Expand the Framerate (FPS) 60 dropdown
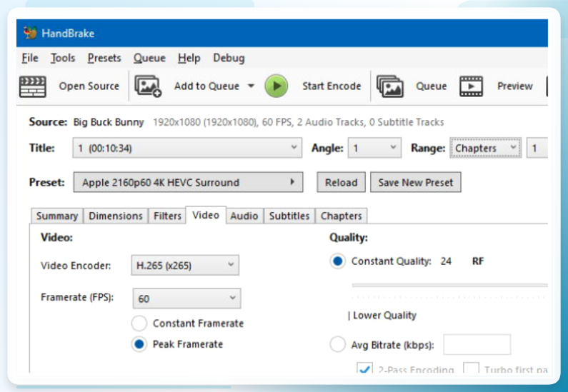This screenshot has height=392, width=568. (x=187, y=298)
